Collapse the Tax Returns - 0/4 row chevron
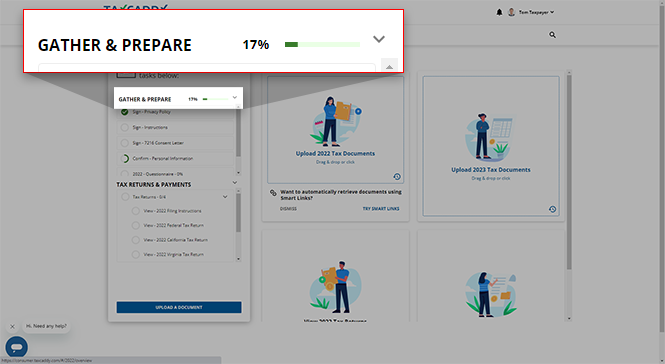665x364 pixels. point(225,197)
